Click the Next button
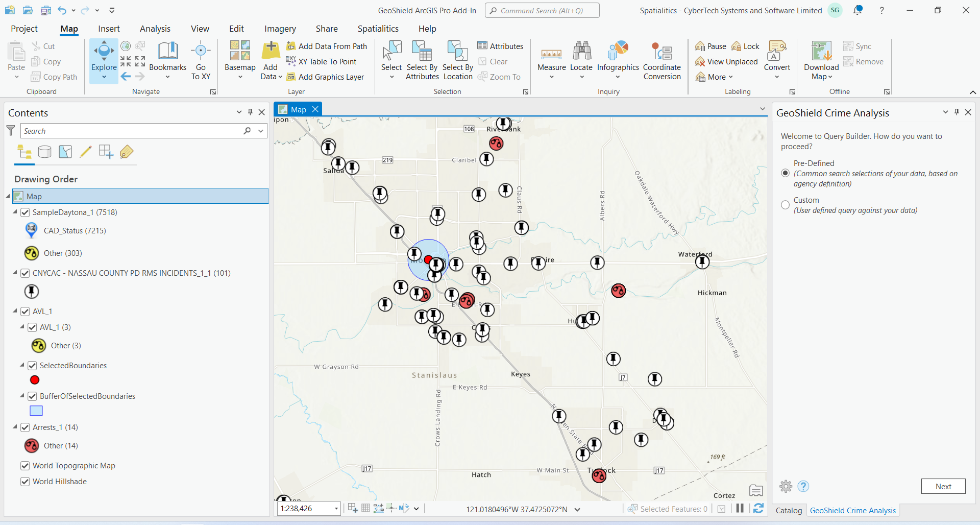The image size is (980, 525). 943,486
